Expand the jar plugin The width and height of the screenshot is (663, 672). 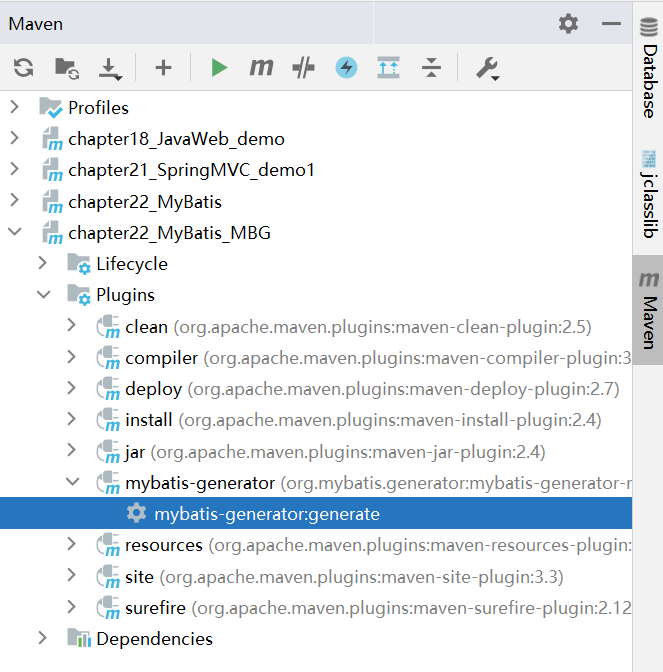coord(72,450)
